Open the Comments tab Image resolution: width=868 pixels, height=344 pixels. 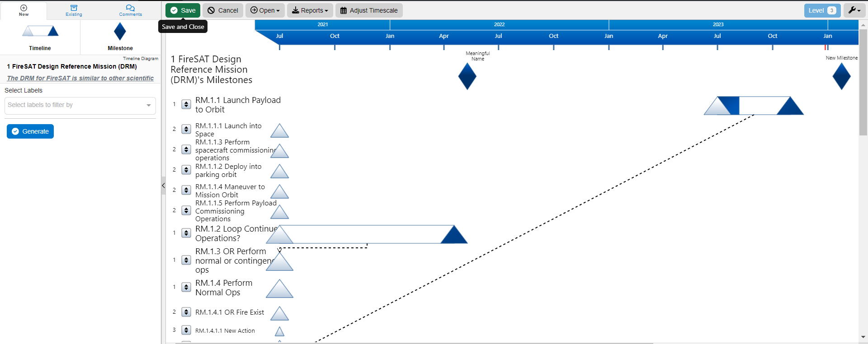(130, 10)
